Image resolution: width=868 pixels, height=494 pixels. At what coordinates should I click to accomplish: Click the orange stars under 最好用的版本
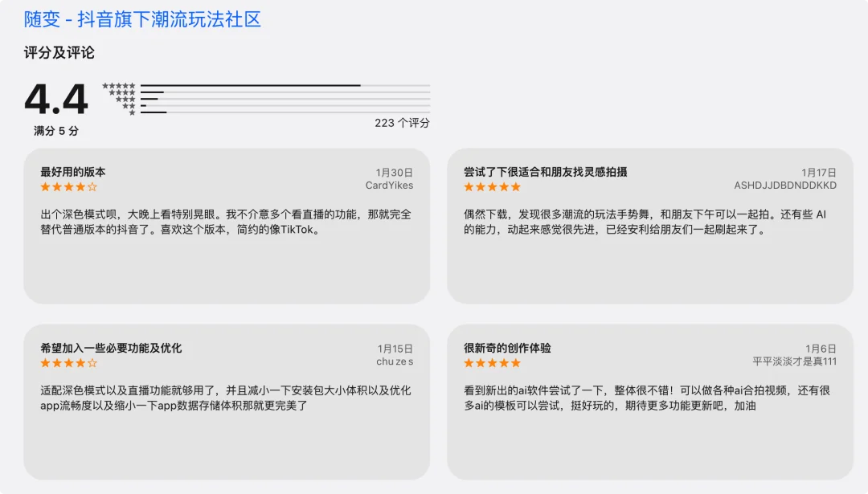(68, 186)
